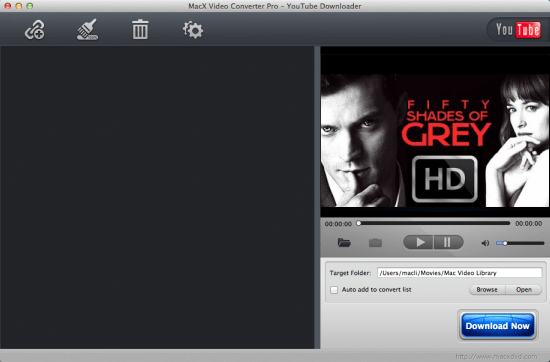Click the Download Now button

(x=497, y=326)
